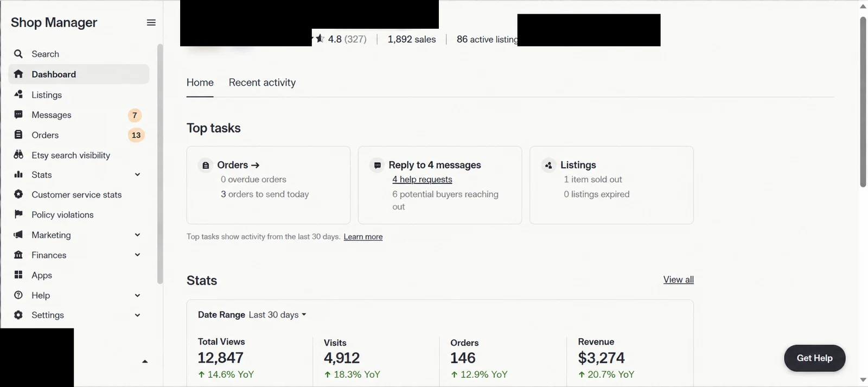Open Etsy search visibility page
Screen dimensions: 868x387
pyautogui.click(x=71, y=155)
